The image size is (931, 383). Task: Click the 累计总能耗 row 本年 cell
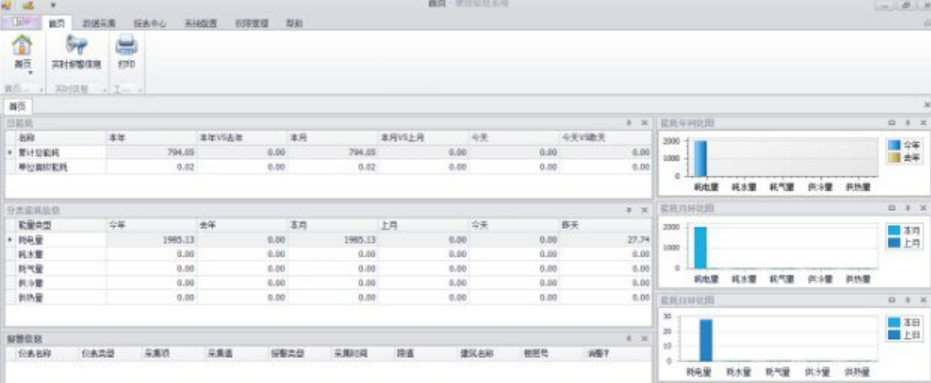tap(151, 153)
